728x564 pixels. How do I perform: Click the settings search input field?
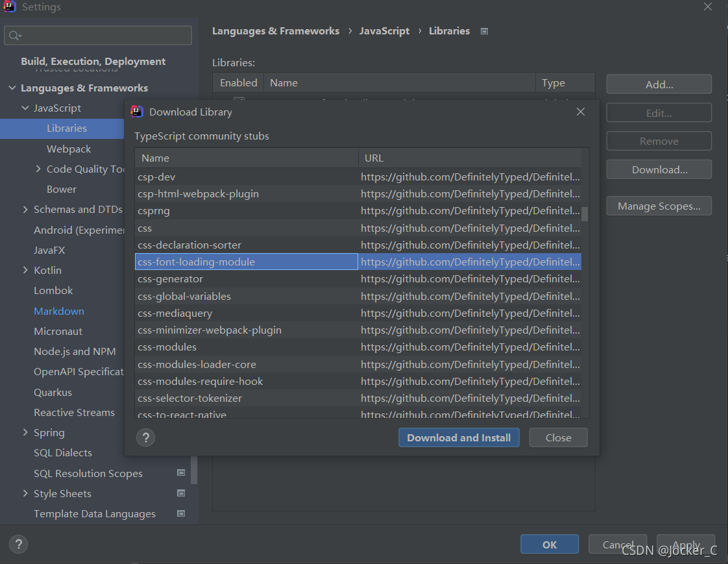coord(98,36)
